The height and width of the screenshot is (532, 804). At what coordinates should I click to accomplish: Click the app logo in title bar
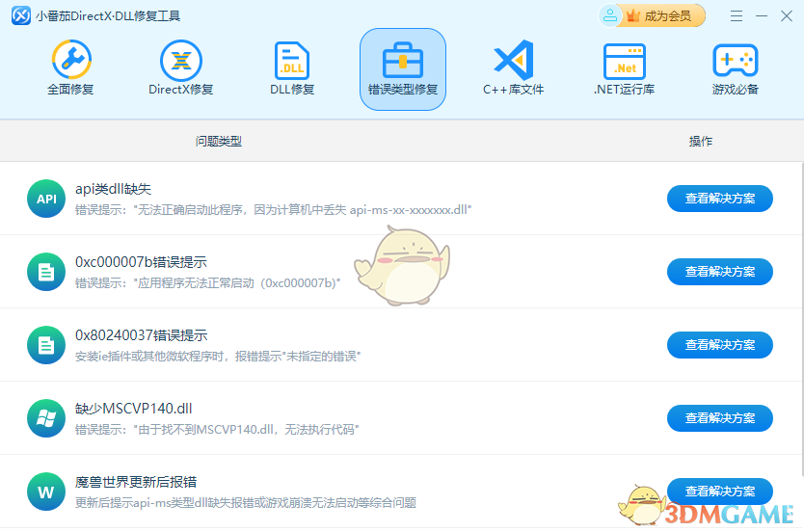point(21,15)
